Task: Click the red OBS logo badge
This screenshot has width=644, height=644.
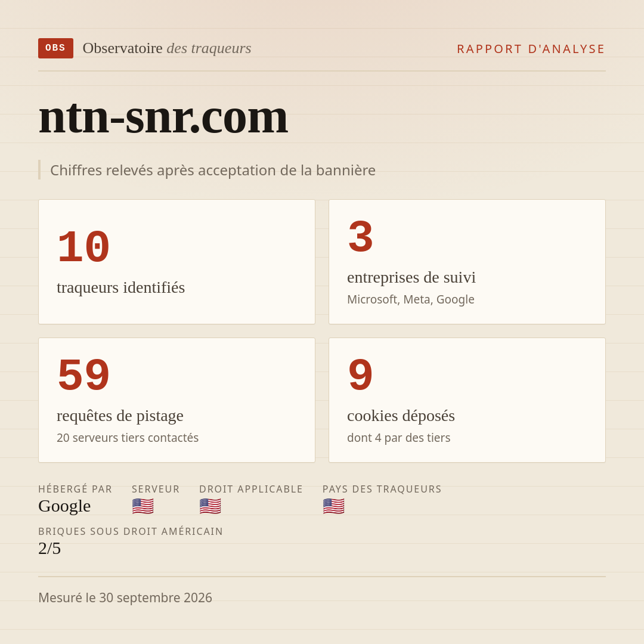Action: (56, 48)
